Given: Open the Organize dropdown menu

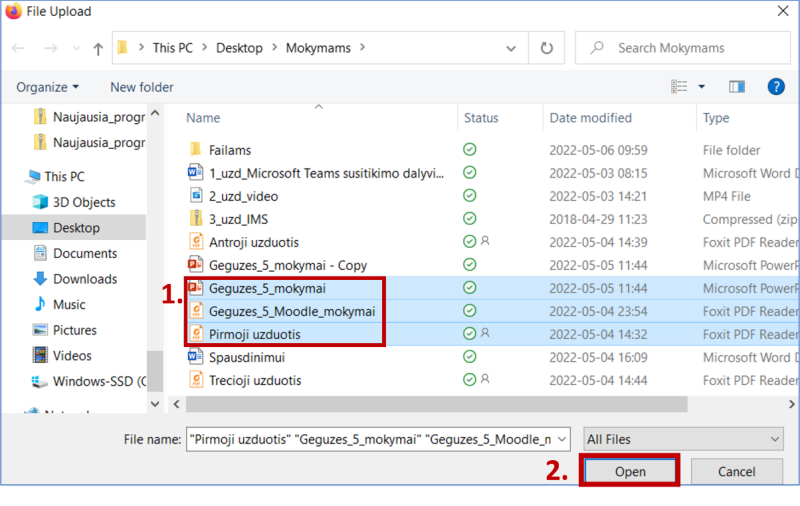Looking at the screenshot, I should (x=47, y=87).
